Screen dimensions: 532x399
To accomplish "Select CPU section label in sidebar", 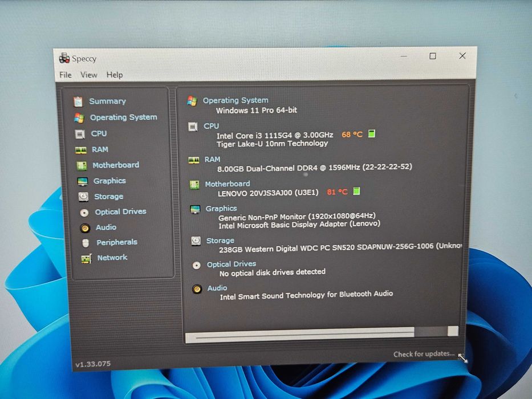I will [x=99, y=134].
